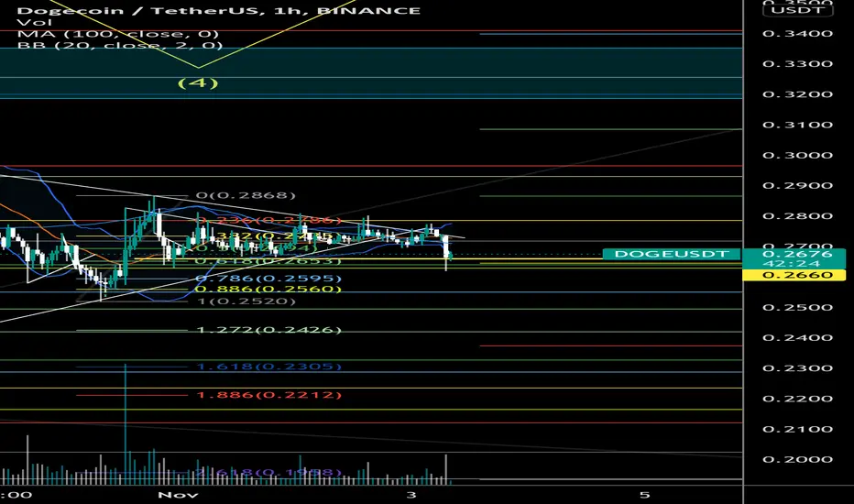Click the 0.3100 price axis label
Viewport: 854px width, 504px height.
click(797, 125)
